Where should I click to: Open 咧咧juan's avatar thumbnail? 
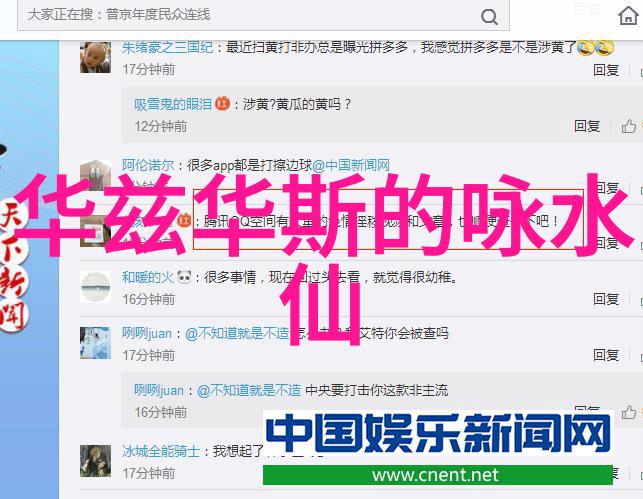tap(95, 343)
